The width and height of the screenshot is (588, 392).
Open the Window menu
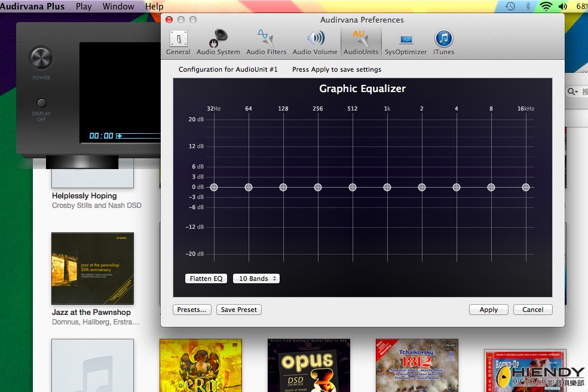pos(118,7)
